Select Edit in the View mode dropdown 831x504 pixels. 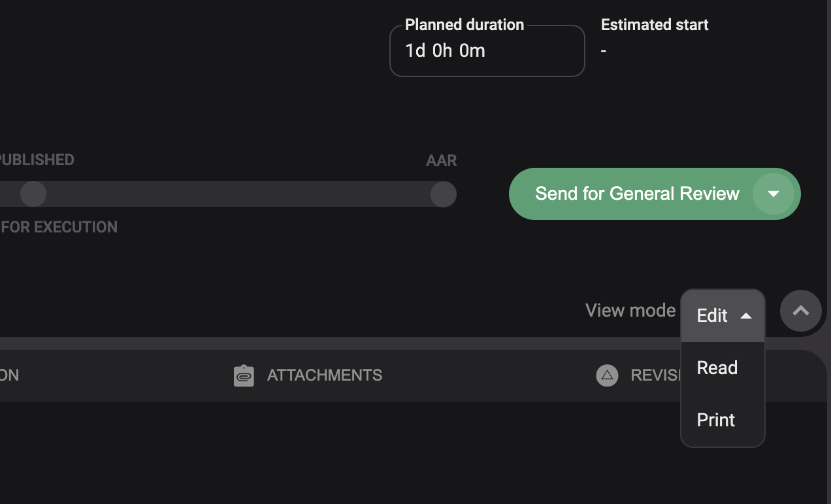[712, 316]
